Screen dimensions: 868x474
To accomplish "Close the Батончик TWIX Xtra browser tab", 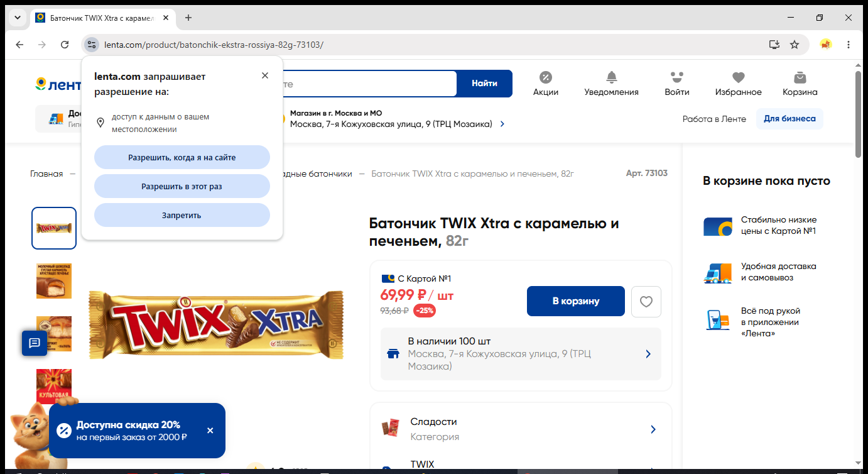I will pyautogui.click(x=166, y=18).
